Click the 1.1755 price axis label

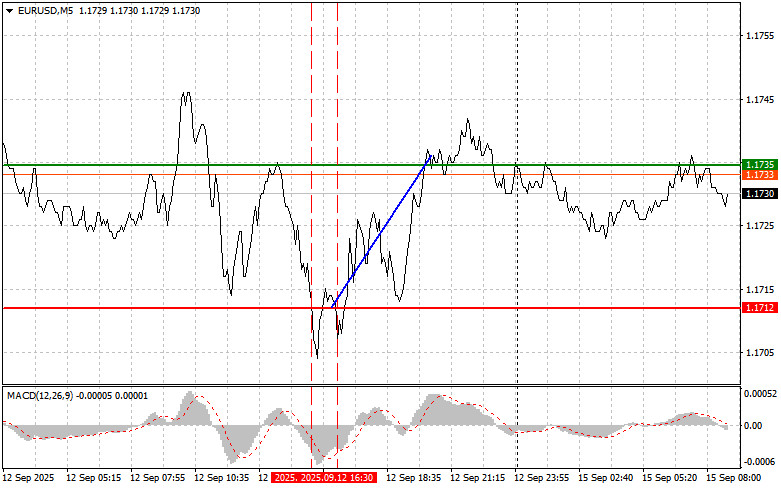(x=761, y=36)
